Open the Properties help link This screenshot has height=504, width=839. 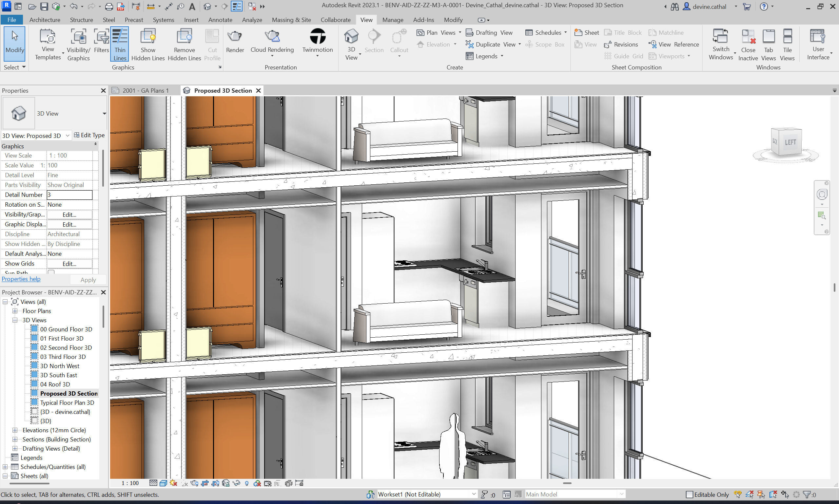point(21,279)
